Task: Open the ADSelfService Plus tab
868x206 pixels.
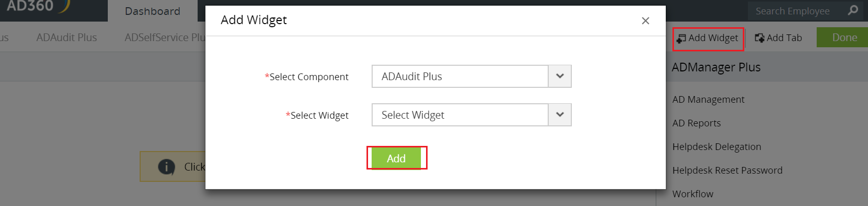Action: (164, 38)
